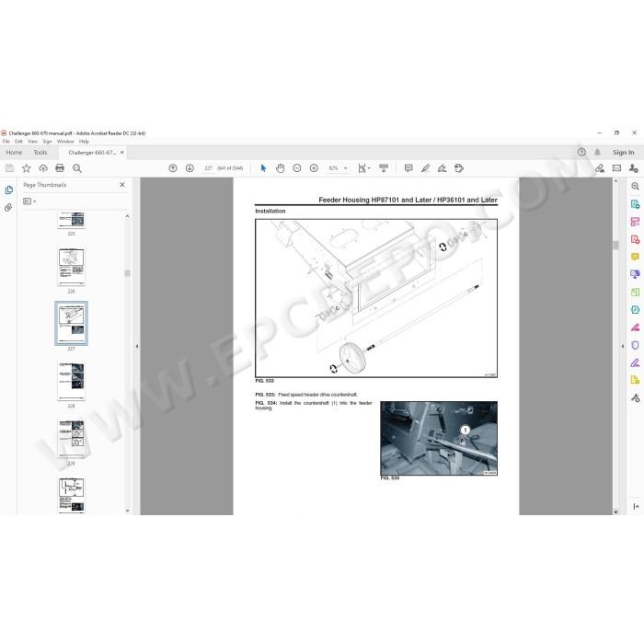Click thumbnails panel scroll down arrow

click(127, 511)
